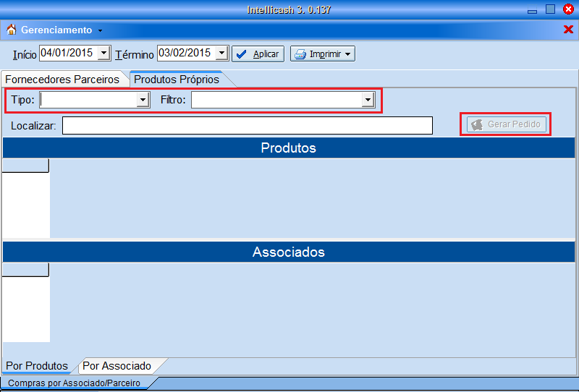The image size is (579, 392).
Task: Click the Gerar Pedido button
Action: [506, 124]
